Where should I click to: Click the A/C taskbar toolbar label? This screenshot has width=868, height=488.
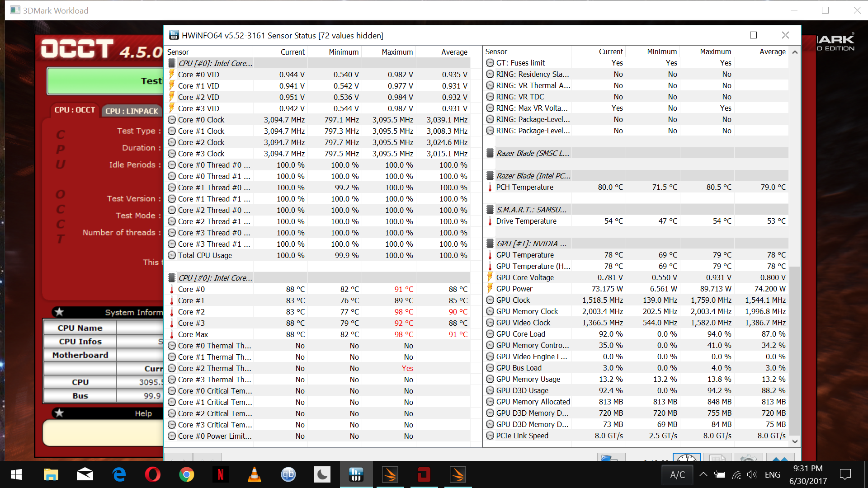(x=677, y=475)
